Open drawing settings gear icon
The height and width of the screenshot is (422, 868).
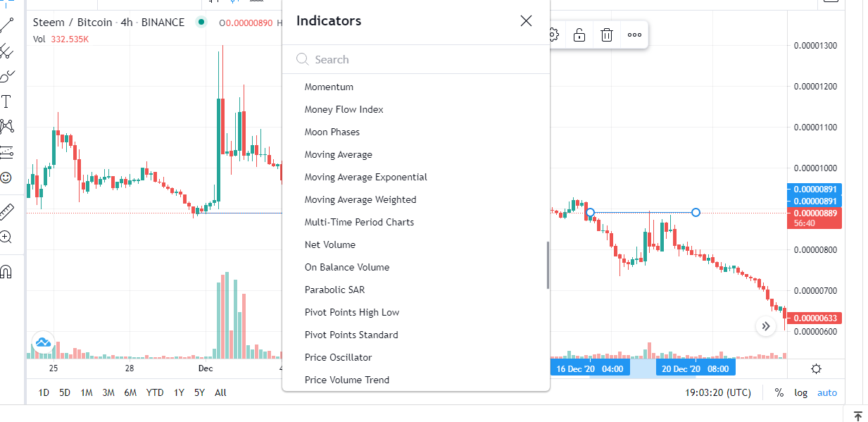click(553, 35)
